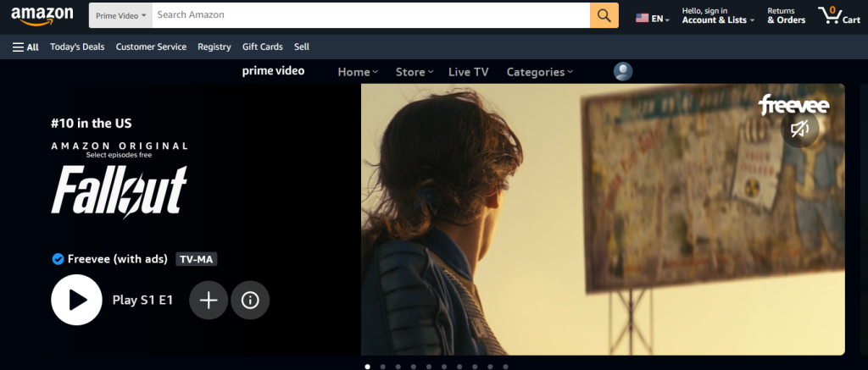The height and width of the screenshot is (370, 868).
Task: Click the prime video logo
Action: tap(274, 71)
